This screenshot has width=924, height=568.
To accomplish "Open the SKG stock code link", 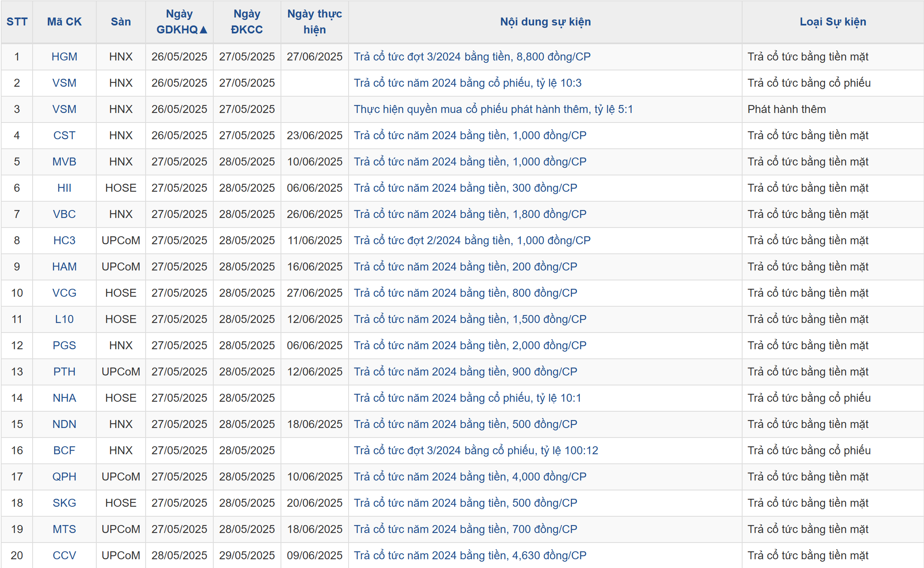I will pyautogui.click(x=64, y=503).
